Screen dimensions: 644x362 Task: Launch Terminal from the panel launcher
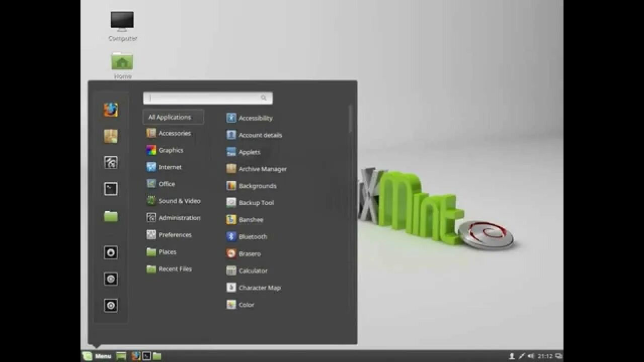[146, 356]
